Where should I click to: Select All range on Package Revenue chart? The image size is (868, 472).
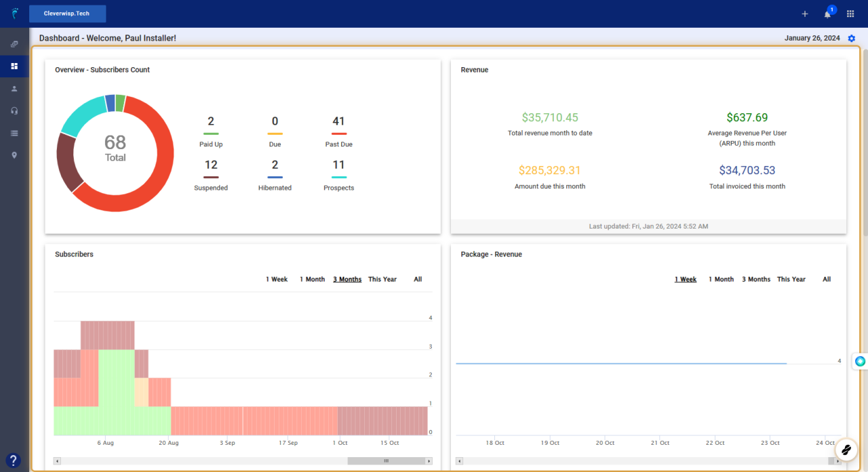tap(826, 279)
